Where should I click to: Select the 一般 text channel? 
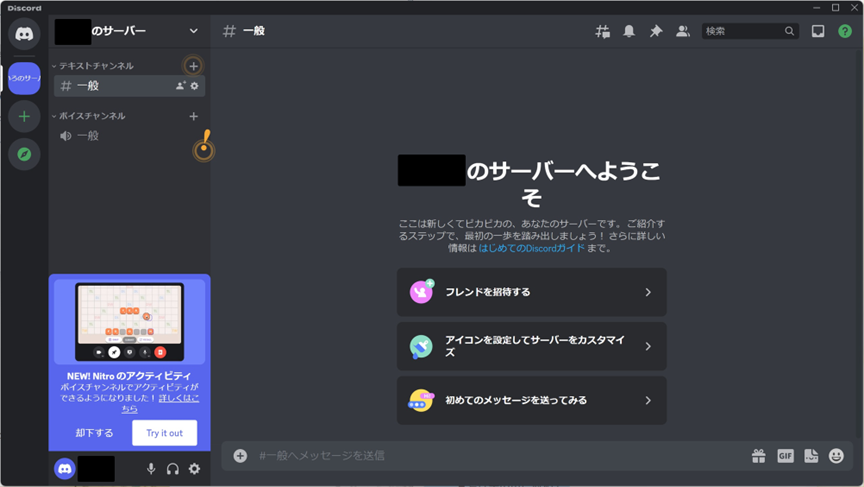[129, 86]
